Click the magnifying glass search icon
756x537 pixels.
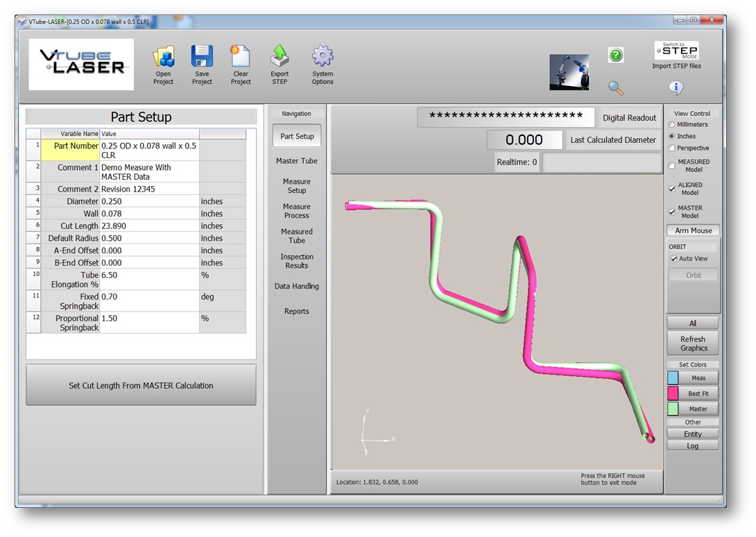pyautogui.click(x=615, y=88)
